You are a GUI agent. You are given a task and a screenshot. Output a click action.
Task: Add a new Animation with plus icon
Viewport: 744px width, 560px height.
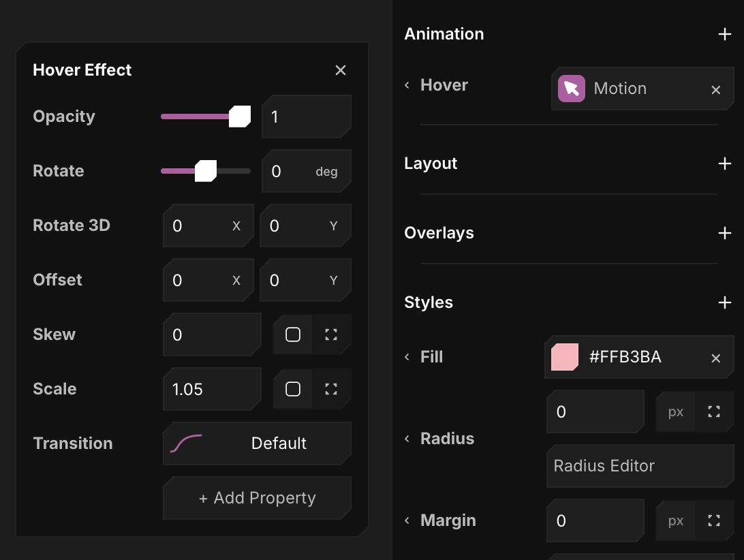tap(724, 34)
